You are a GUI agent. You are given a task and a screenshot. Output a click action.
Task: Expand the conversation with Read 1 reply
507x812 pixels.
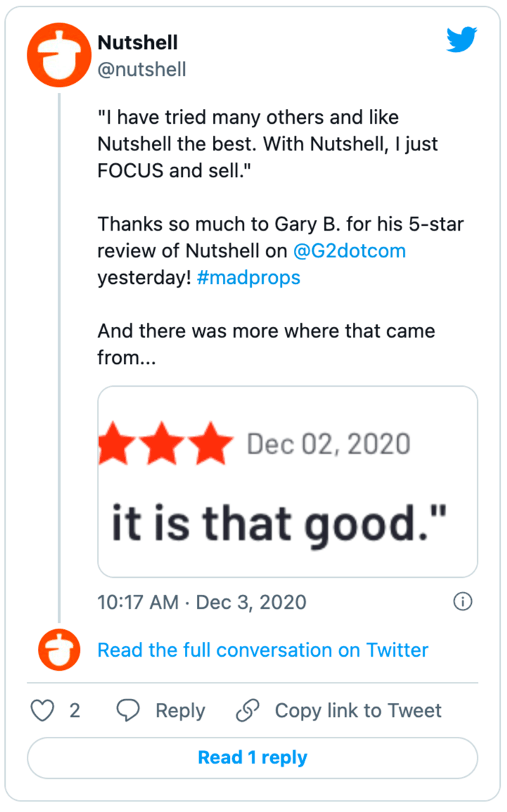pos(252,757)
